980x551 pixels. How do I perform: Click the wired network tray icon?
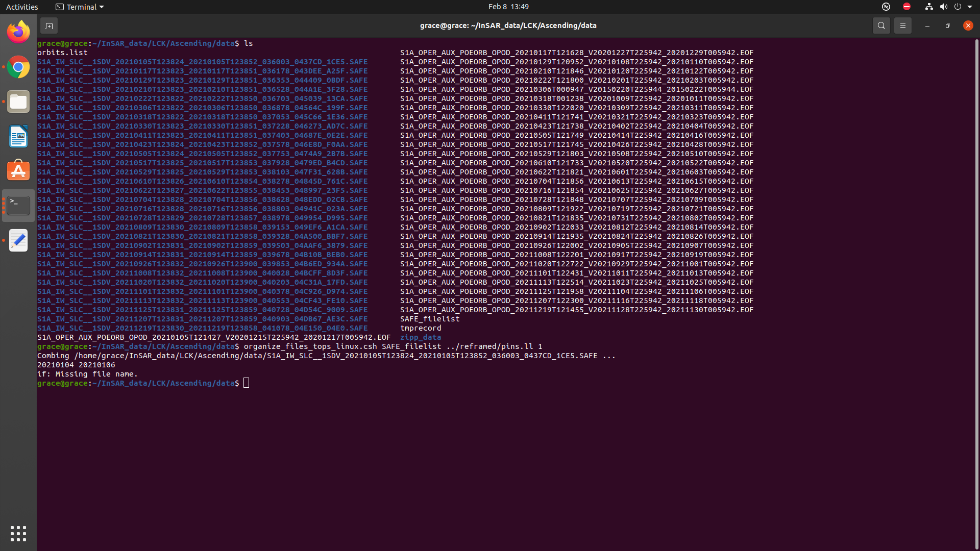(x=928, y=7)
